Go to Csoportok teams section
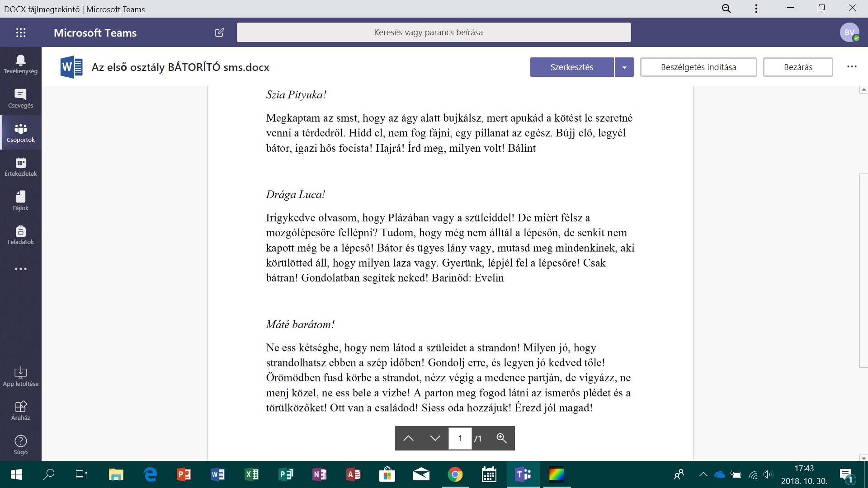This screenshot has width=868, height=488. (21, 133)
